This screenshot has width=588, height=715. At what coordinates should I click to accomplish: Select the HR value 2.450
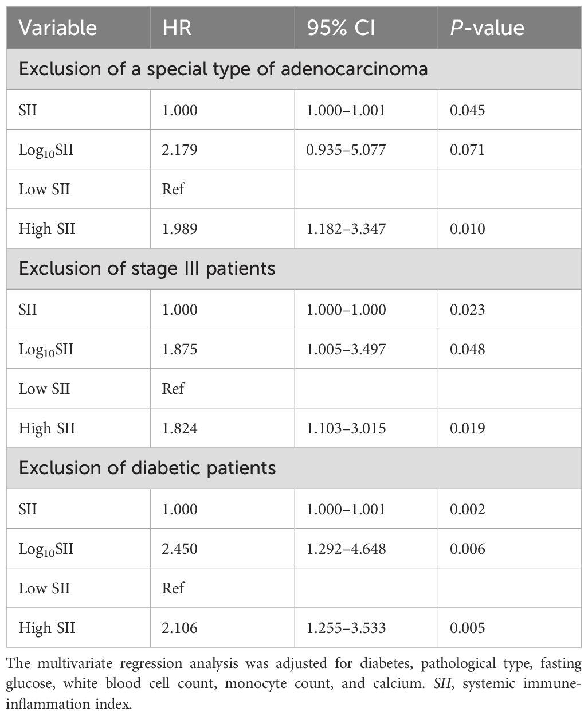(x=180, y=549)
